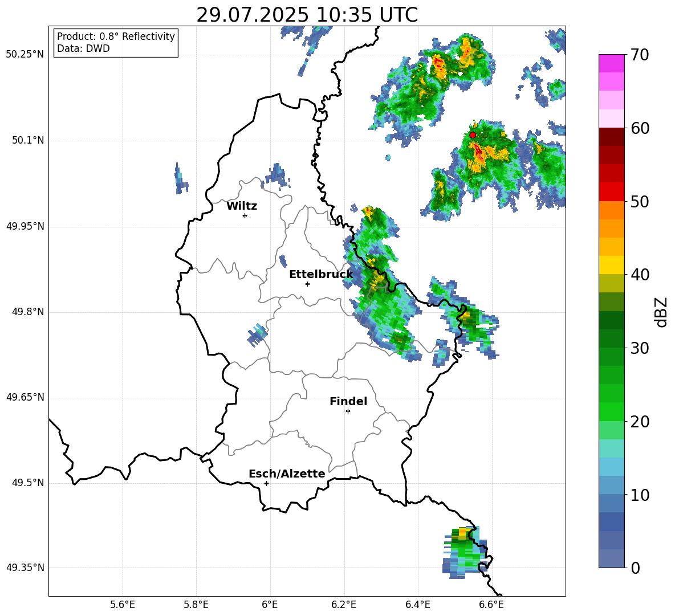This screenshot has width=675, height=616.
Task: Select the Esch/Alzette city label
Action: click(x=287, y=474)
